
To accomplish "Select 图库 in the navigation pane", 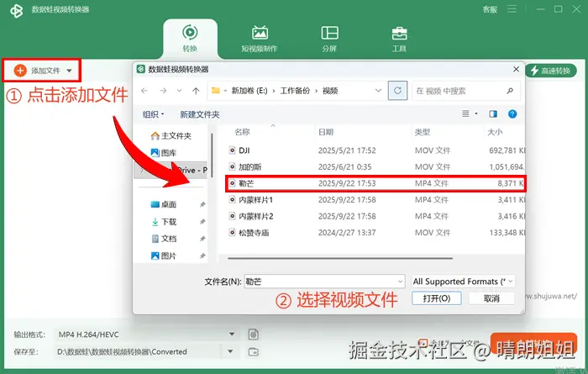I will 164,153.
